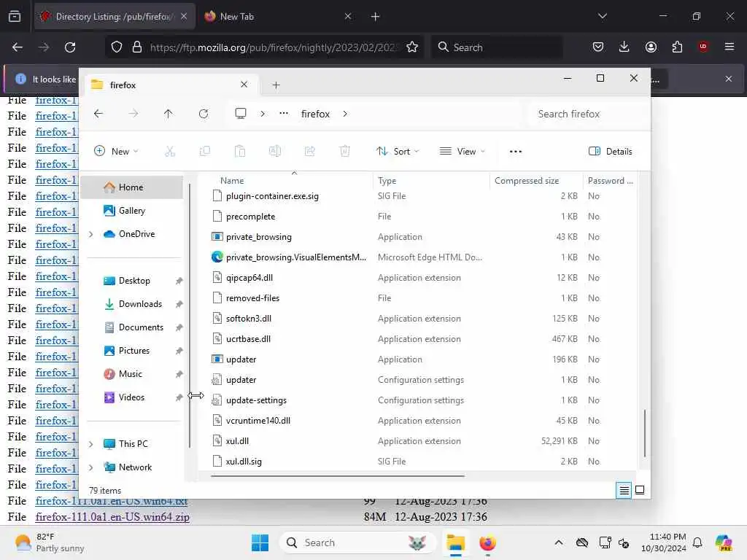Click the PC monitor icon in address bar
The height and width of the screenshot is (560, 747).
[241, 114]
